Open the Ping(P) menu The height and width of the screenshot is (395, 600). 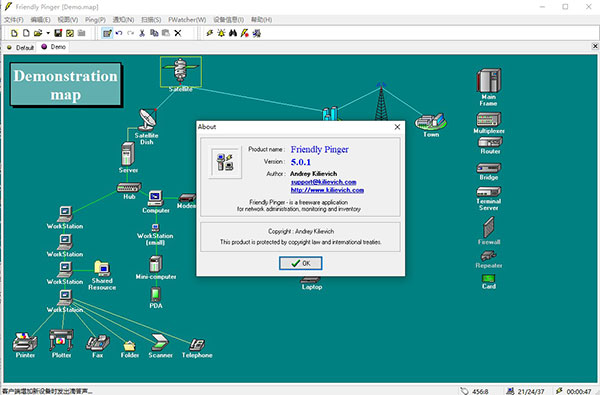pyautogui.click(x=95, y=20)
